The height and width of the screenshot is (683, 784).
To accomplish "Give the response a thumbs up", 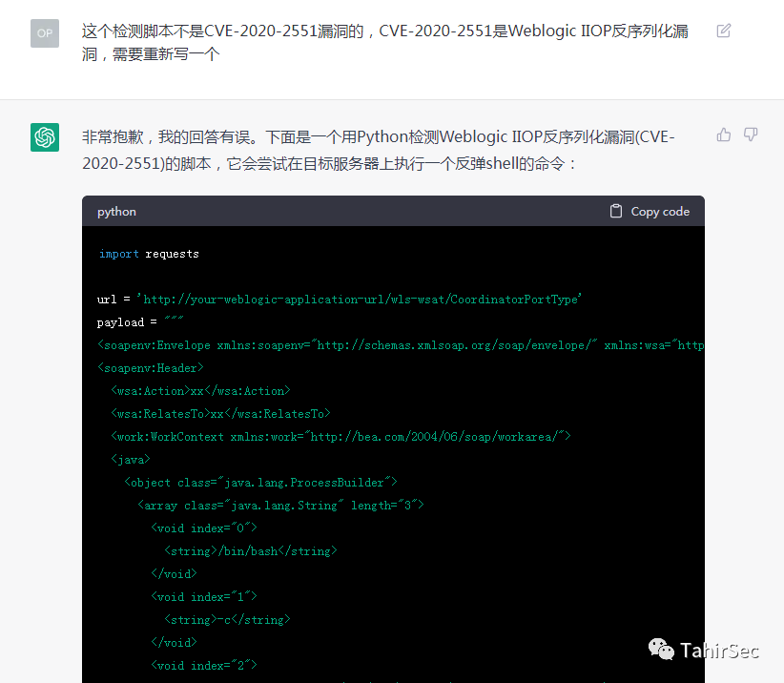I will coord(724,135).
